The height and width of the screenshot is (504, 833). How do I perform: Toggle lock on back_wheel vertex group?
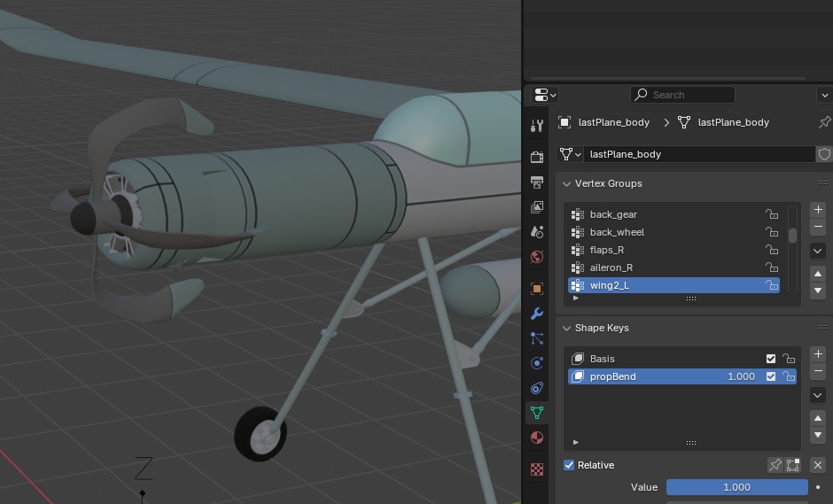pyautogui.click(x=771, y=232)
